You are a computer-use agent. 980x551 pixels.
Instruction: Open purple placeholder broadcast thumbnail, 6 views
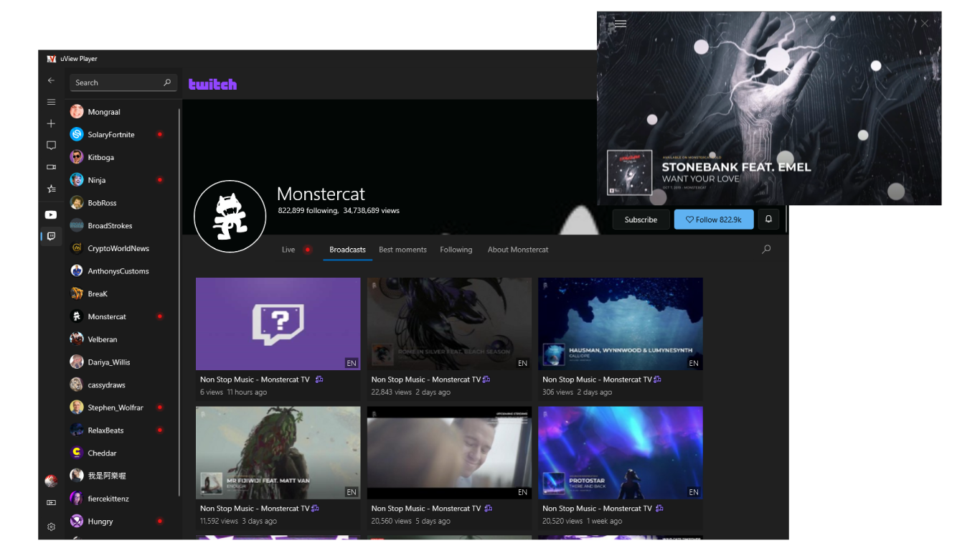[x=278, y=324]
